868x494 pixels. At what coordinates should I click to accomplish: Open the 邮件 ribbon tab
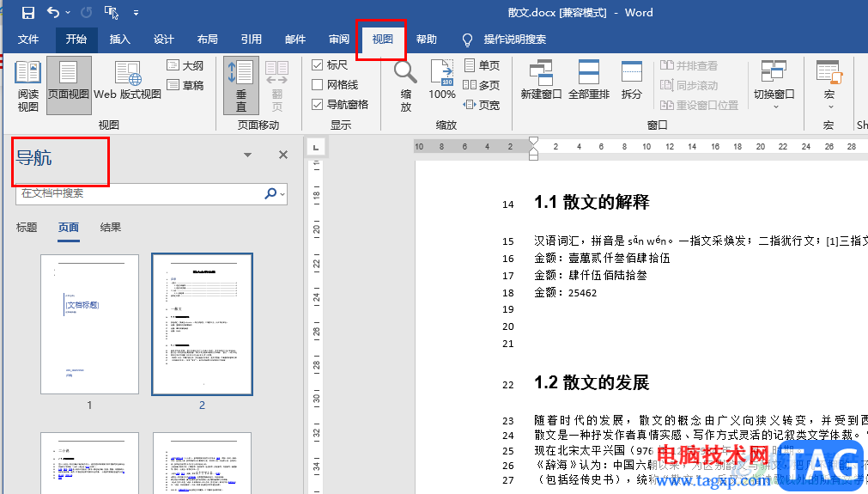tap(295, 40)
